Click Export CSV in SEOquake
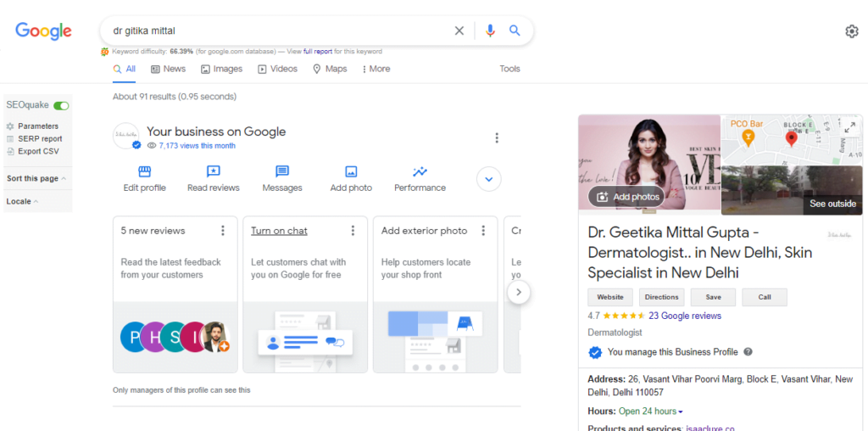The height and width of the screenshot is (431, 868). tap(38, 151)
